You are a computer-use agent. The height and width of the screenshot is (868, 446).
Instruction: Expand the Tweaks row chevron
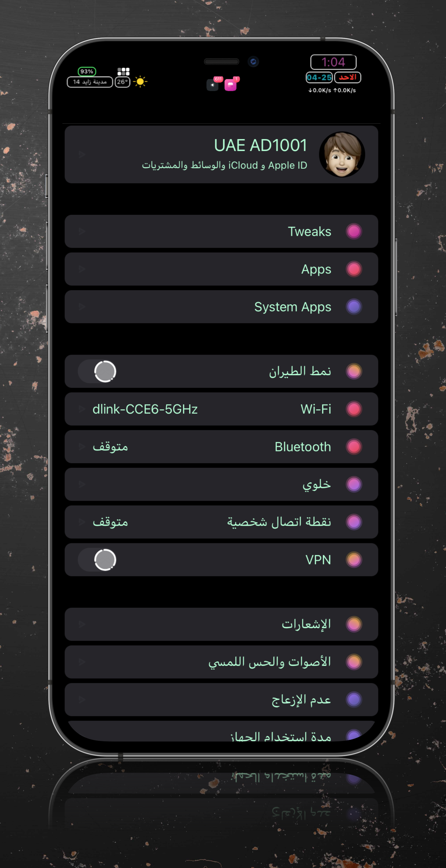[82, 231]
